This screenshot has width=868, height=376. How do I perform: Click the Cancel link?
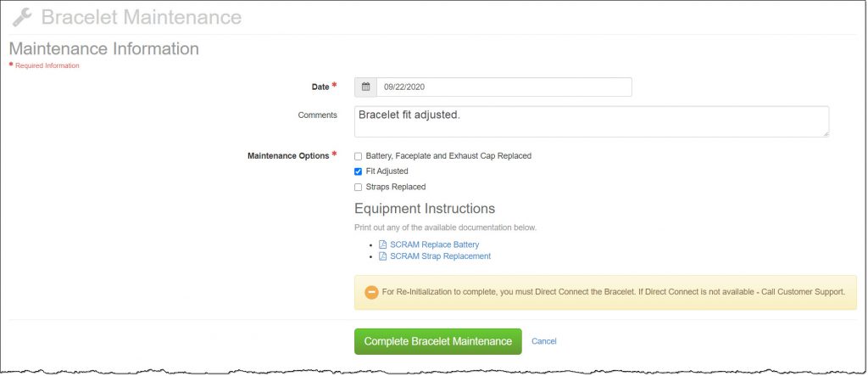(543, 341)
